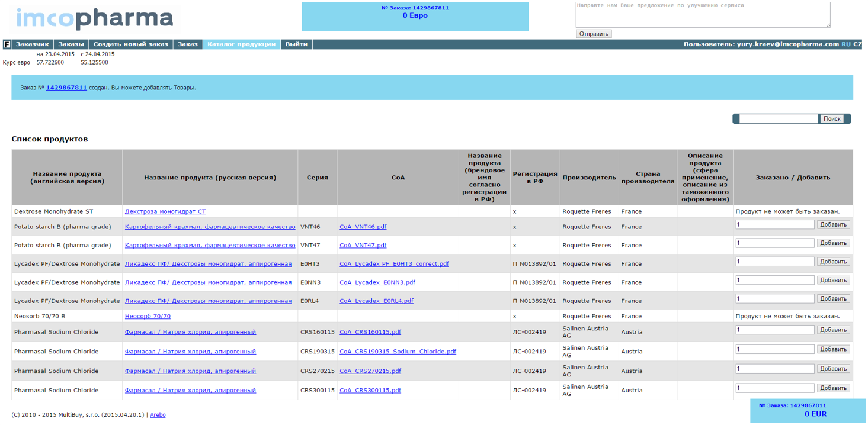The image size is (868, 425).
Task: Open the Arebo footer link
Action: (158, 415)
